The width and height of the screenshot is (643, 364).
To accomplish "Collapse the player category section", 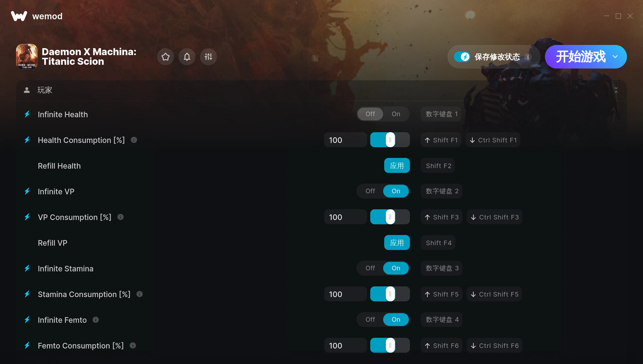I will (x=616, y=90).
